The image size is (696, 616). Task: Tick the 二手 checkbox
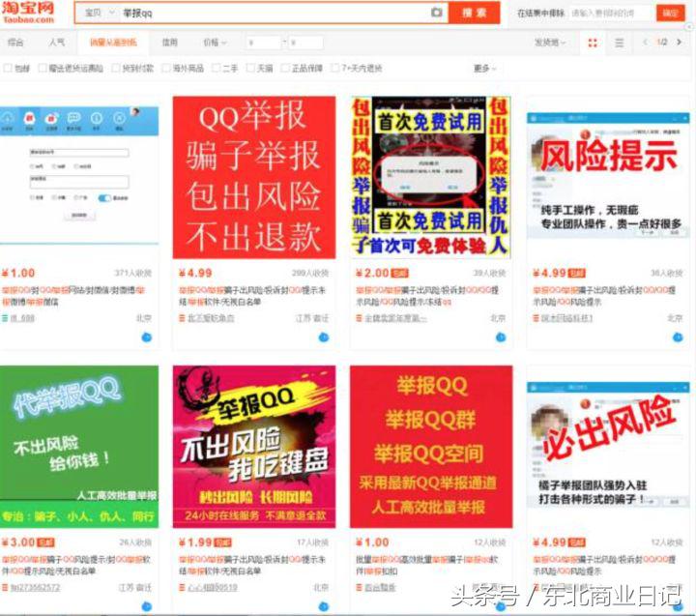[x=217, y=68]
